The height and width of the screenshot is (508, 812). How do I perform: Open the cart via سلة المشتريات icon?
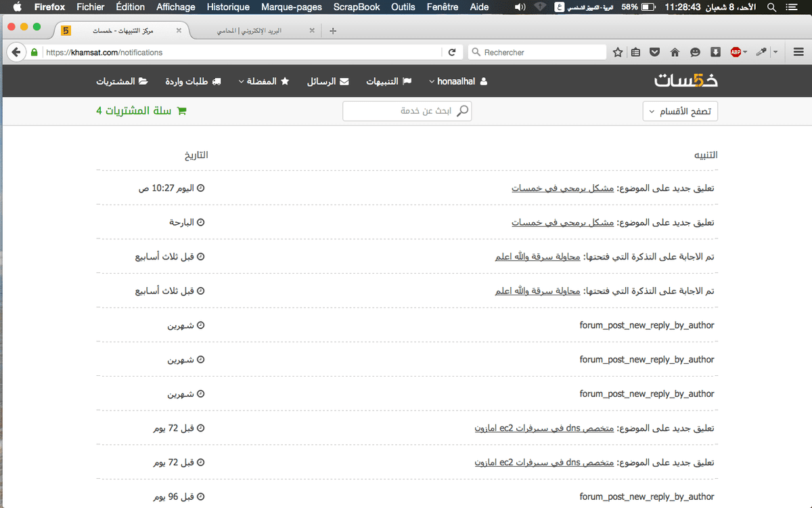(181, 110)
